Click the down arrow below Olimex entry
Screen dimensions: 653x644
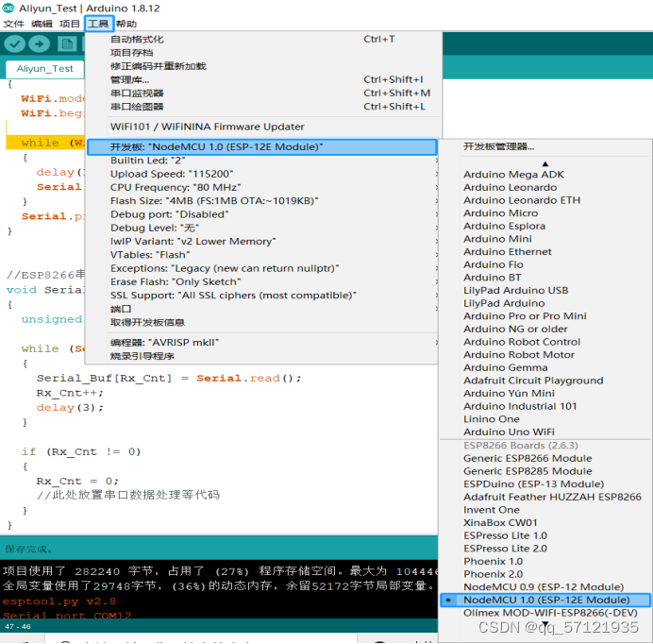tap(545, 624)
